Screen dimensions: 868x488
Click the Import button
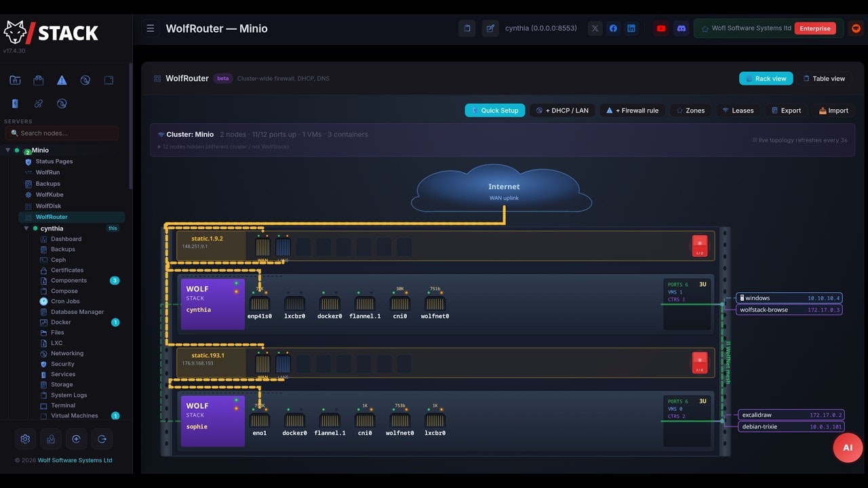pos(833,110)
